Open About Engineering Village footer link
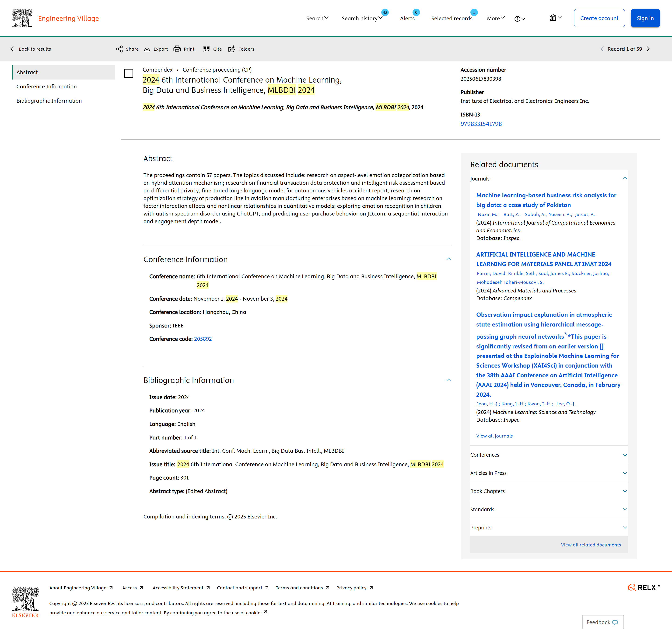Screen dimensions: 672x629 pos(81,588)
